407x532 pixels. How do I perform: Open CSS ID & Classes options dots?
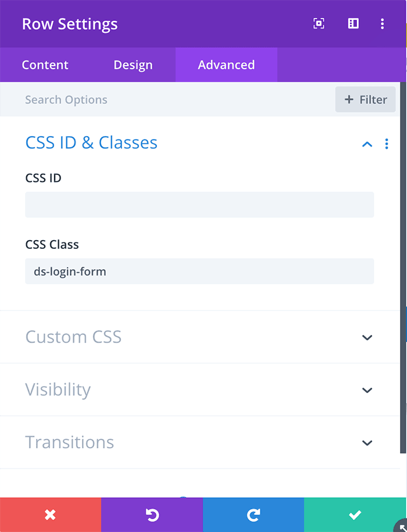click(387, 144)
